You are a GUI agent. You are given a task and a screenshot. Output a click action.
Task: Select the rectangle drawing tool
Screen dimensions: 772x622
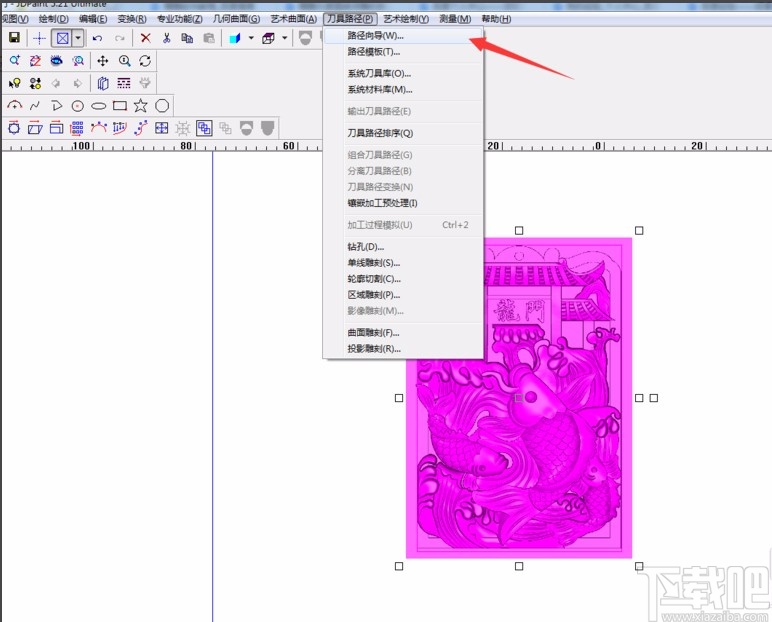click(x=120, y=105)
